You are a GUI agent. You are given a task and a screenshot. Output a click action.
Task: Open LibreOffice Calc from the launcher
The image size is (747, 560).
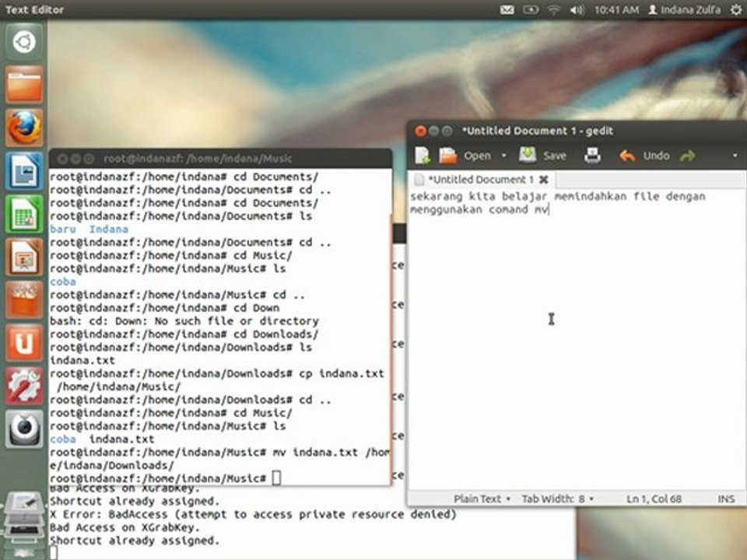[24, 215]
